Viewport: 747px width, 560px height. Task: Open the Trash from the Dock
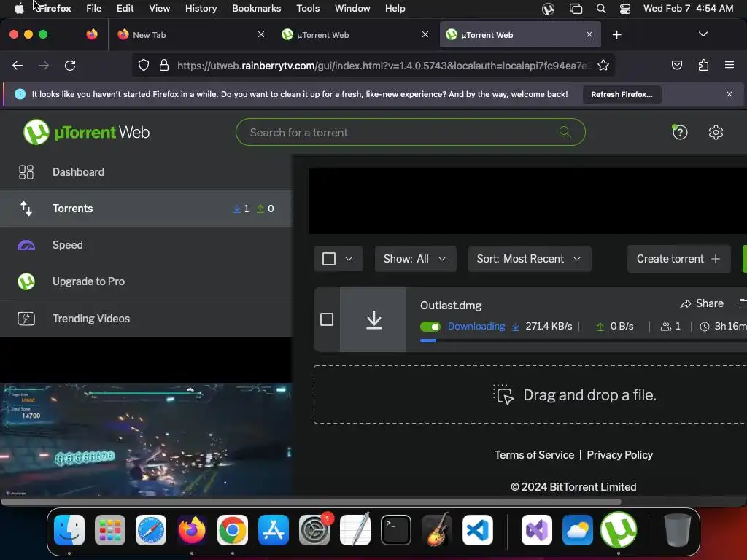(677, 529)
